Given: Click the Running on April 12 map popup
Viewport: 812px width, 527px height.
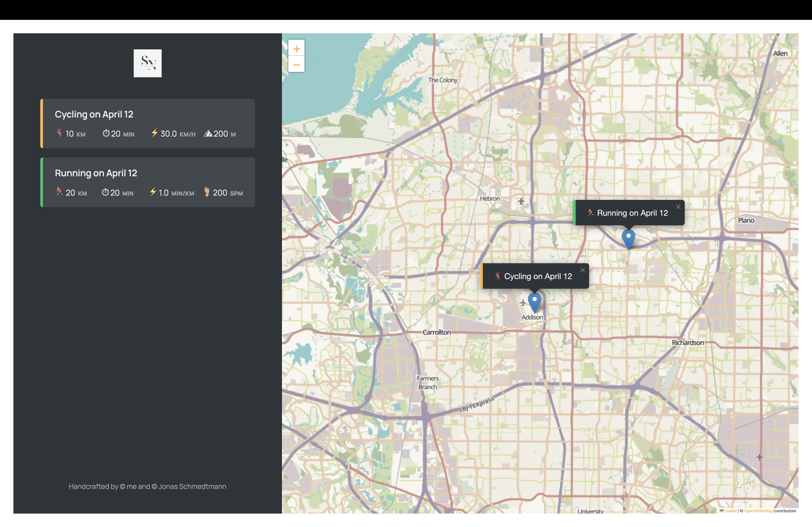Looking at the screenshot, I should tap(628, 213).
